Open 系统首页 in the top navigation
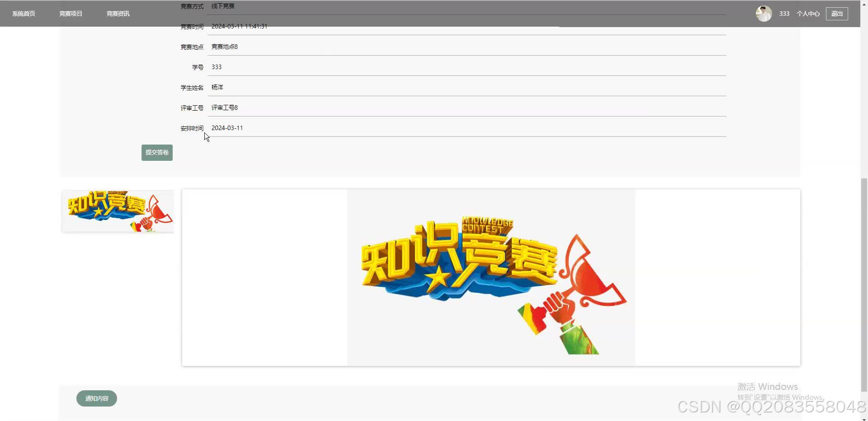 (x=24, y=14)
